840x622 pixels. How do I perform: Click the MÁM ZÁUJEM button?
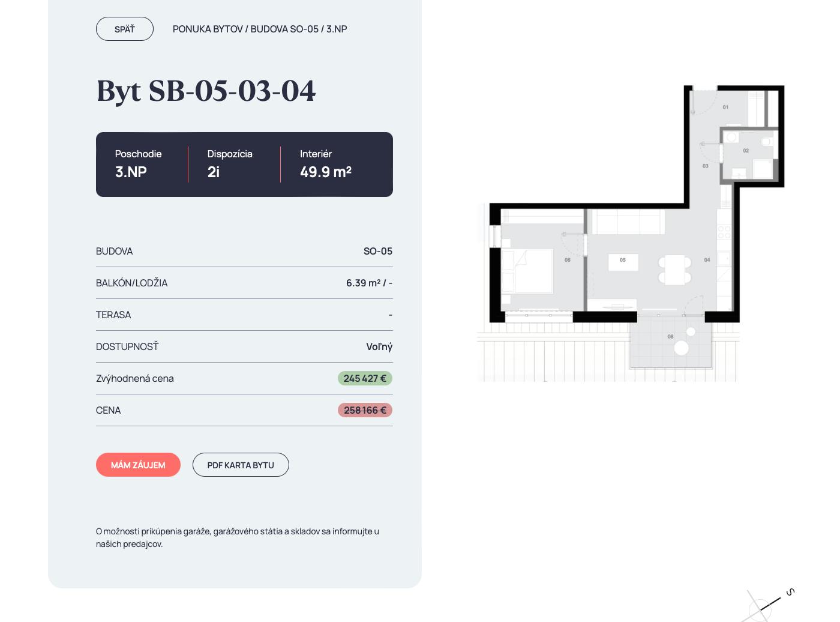coord(138,465)
